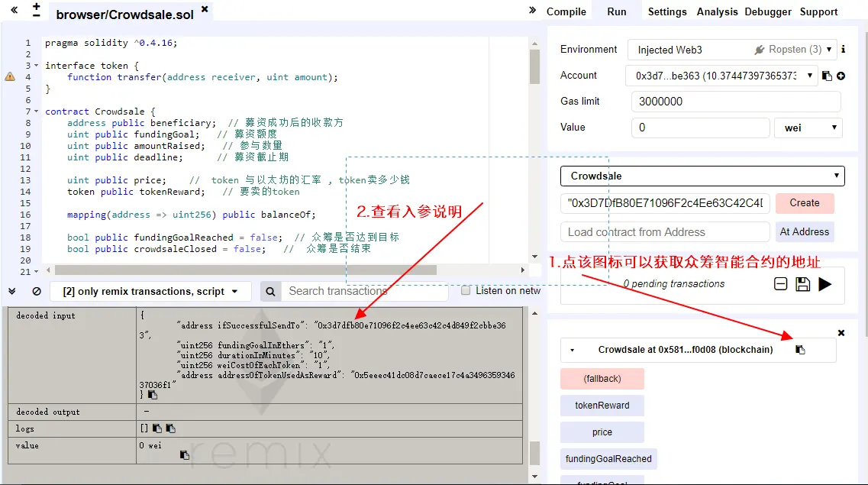Call the price function
Image resolution: width=868 pixels, height=485 pixels.
pyautogui.click(x=602, y=432)
